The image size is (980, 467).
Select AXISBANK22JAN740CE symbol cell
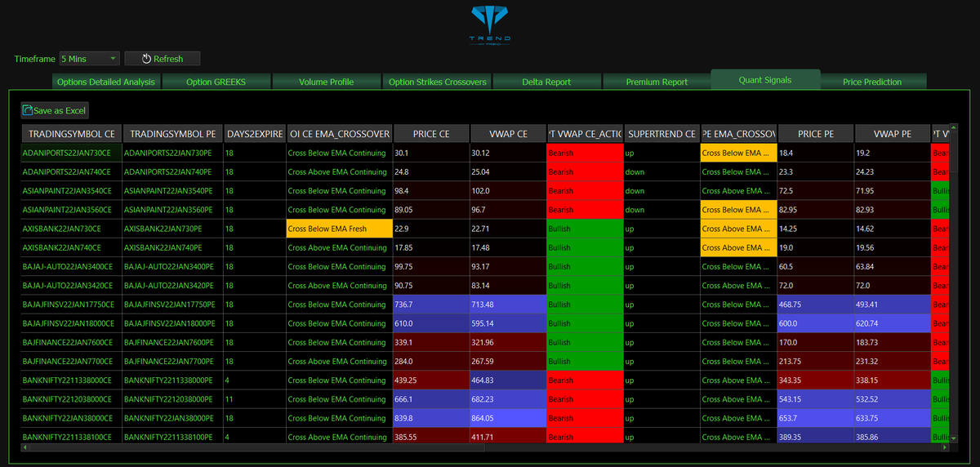[x=71, y=247]
